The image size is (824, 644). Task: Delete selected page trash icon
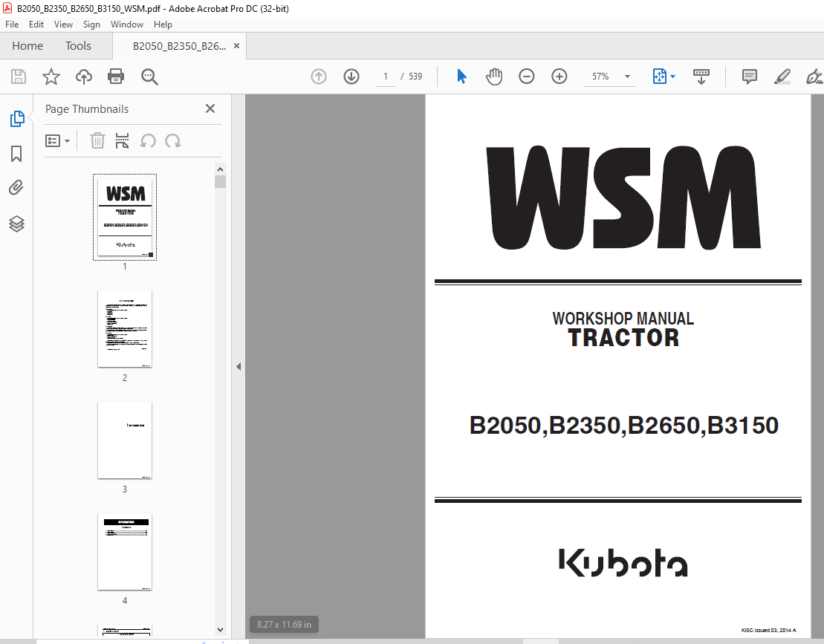[x=97, y=141]
